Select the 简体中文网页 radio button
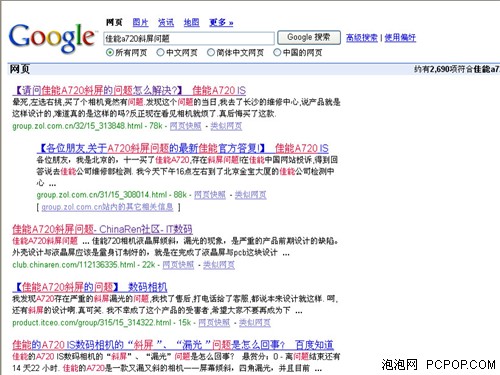This screenshot has height=375, width=500. coord(211,52)
